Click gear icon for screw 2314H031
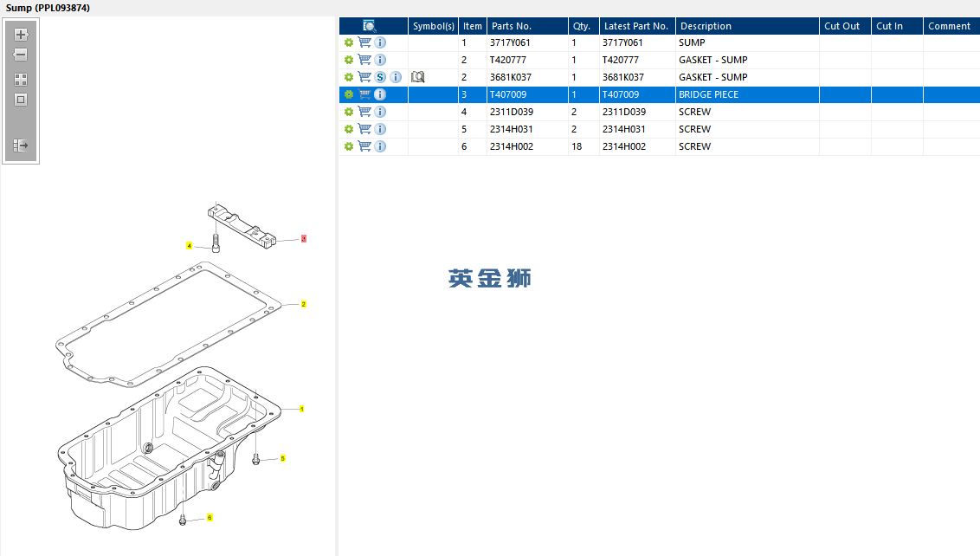This screenshot has width=980, height=556. click(x=349, y=129)
